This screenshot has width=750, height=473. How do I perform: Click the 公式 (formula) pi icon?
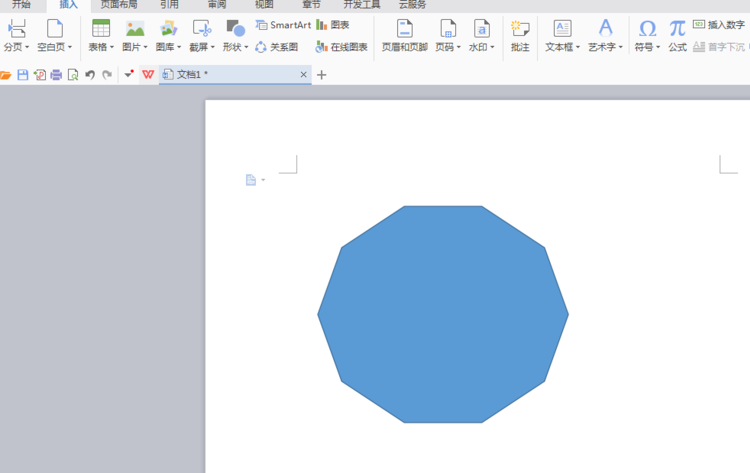pyautogui.click(x=677, y=28)
